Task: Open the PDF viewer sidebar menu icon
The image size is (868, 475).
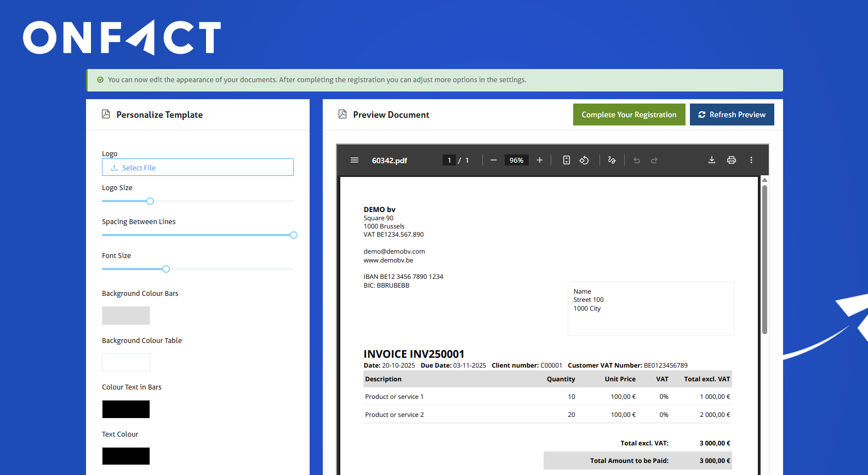Action: pyautogui.click(x=355, y=160)
